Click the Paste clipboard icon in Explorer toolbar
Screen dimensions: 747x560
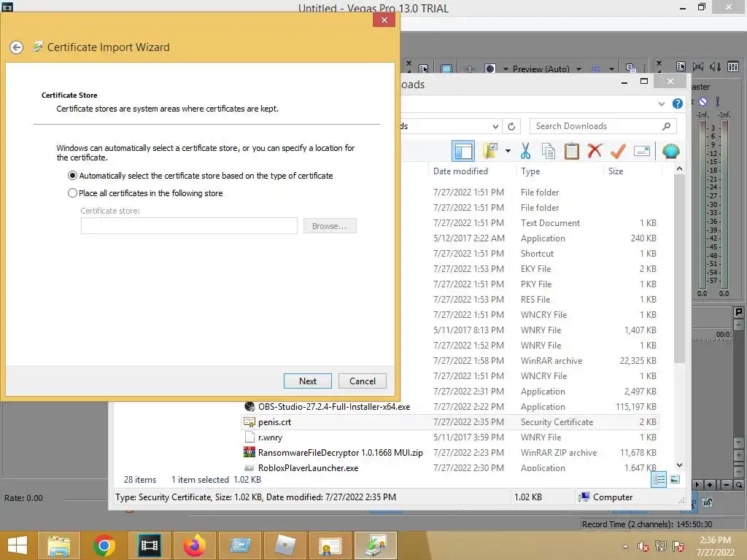[571, 152]
